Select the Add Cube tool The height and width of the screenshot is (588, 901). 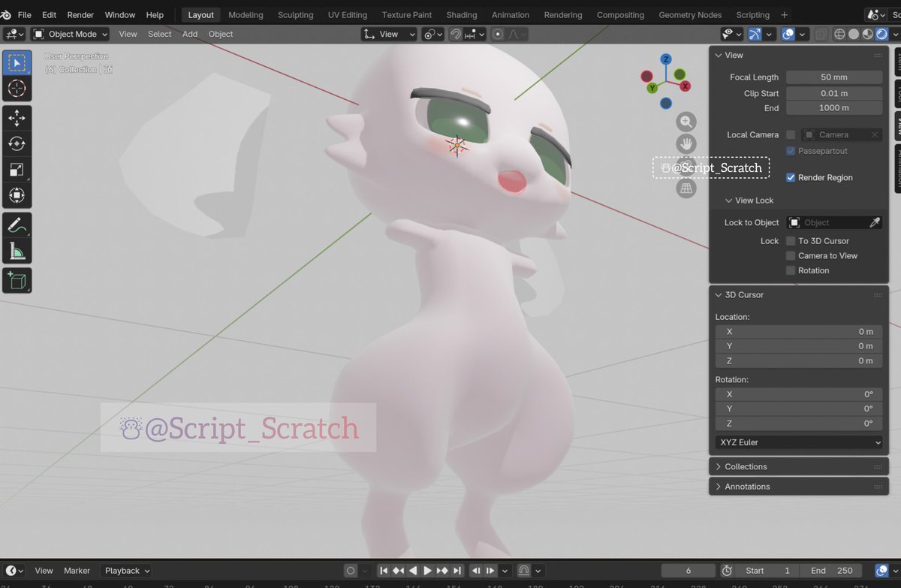(17, 279)
